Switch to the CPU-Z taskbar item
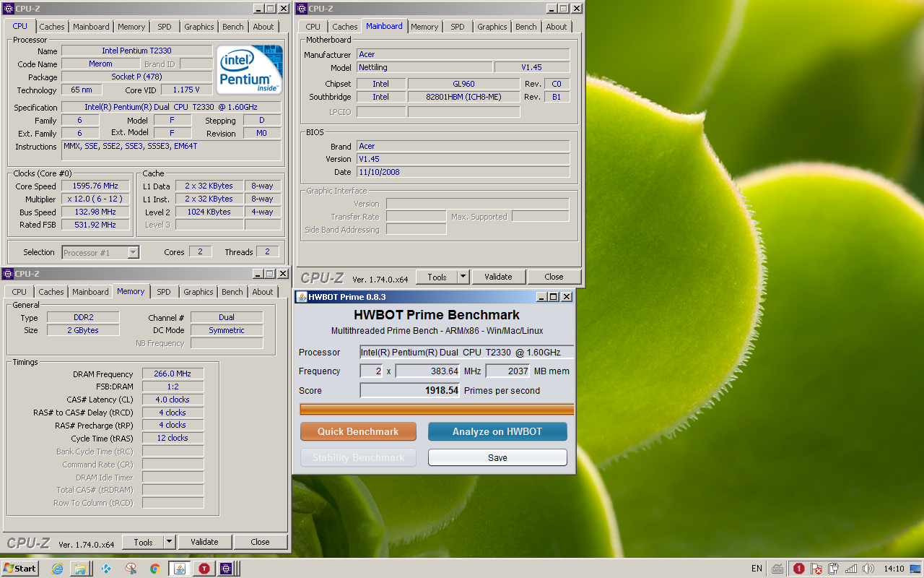 pyautogui.click(x=227, y=569)
